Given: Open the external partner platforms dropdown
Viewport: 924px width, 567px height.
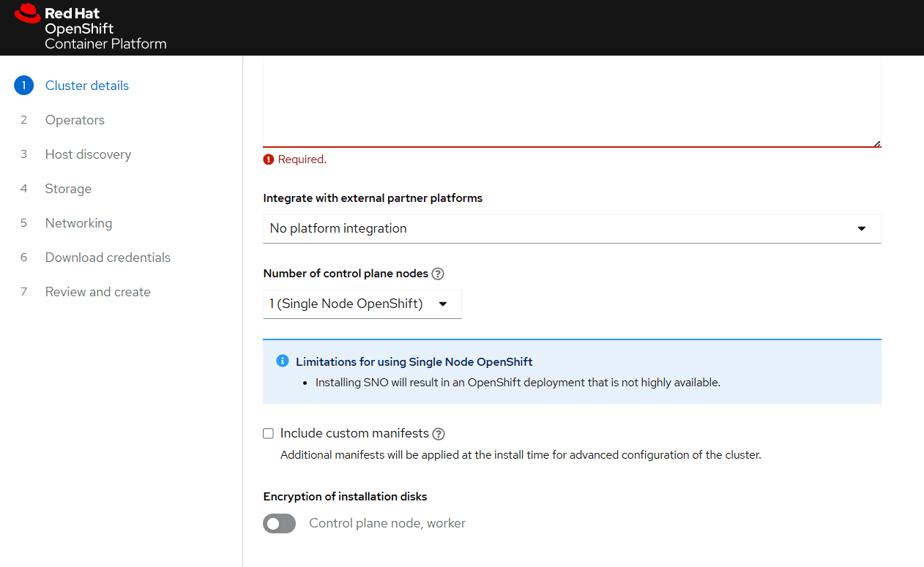Looking at the screenshot, I should click(571, 228).
